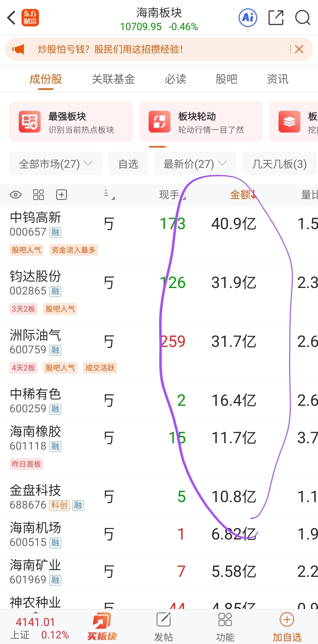Select the 成份股 tab
Viewport: 318px width, 644px height.
[x=46, y=79]
